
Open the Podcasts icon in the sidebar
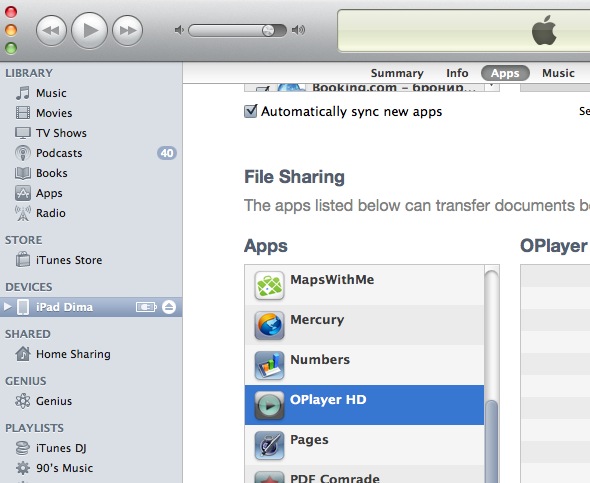[23, 153]
